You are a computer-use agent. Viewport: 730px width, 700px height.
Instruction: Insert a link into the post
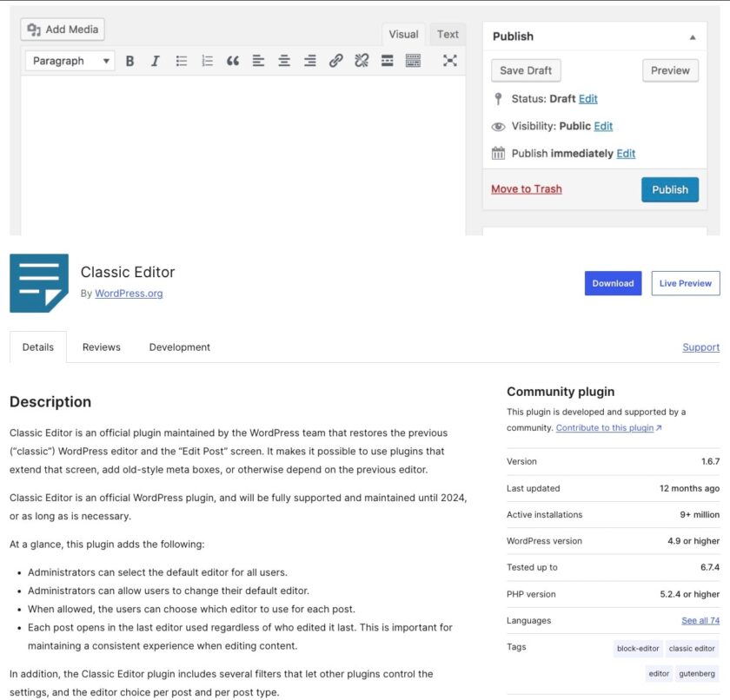click(x=335, y=61)
